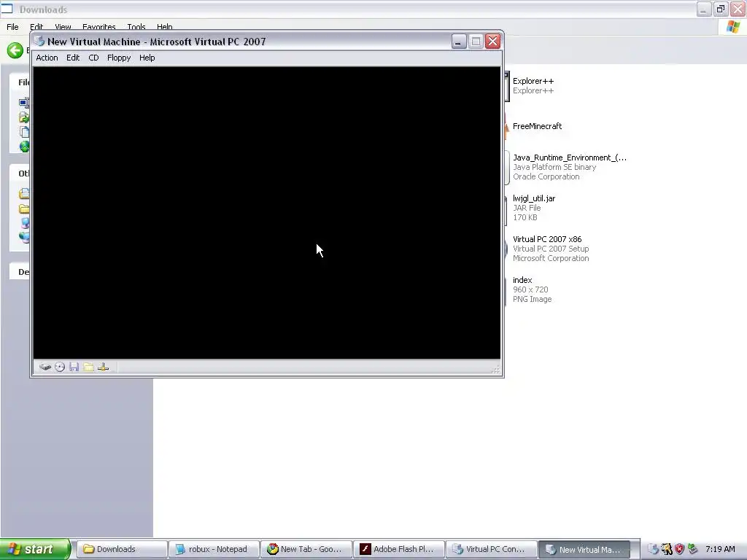Click inside the black virtual machine screen

pos(267,212)
